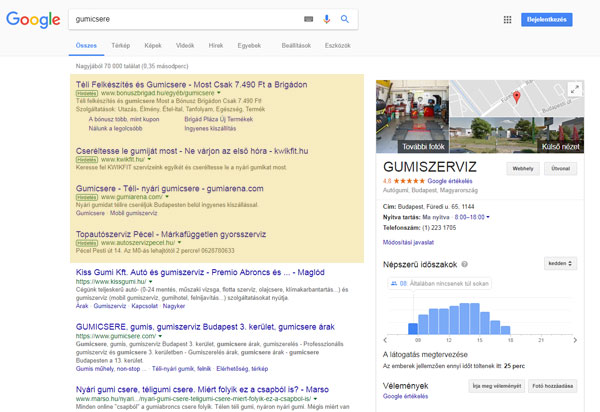The image size is (600, 412).
Task: Open the Google apps grid icon
Action: [507, 20]
